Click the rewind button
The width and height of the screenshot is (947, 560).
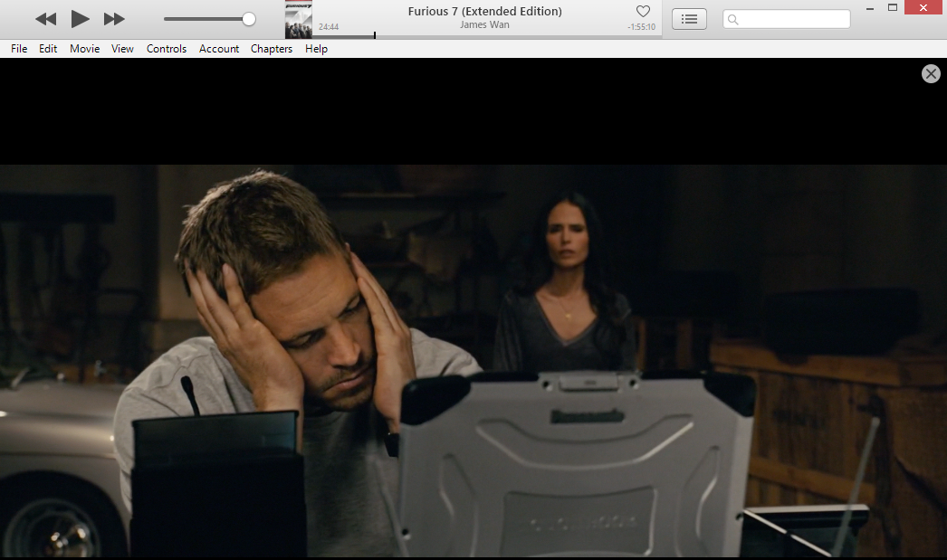[46, 19]
